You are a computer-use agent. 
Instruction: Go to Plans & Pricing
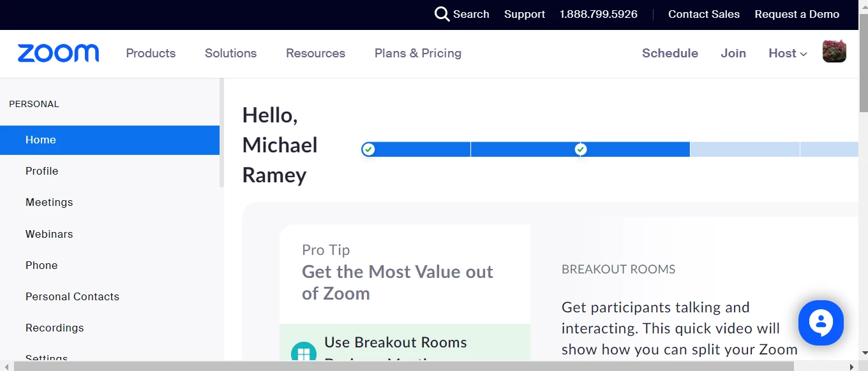pyautogui.click(x=418, y=54)
